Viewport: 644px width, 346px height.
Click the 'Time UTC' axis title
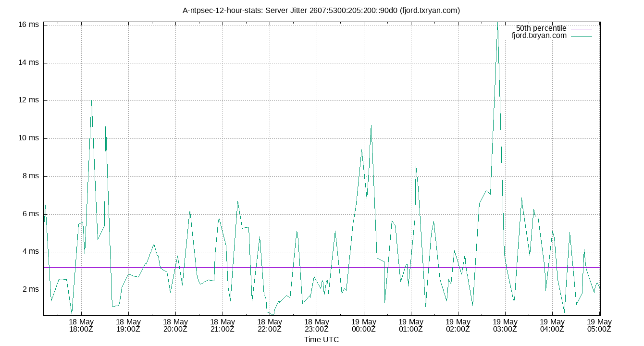322,340
